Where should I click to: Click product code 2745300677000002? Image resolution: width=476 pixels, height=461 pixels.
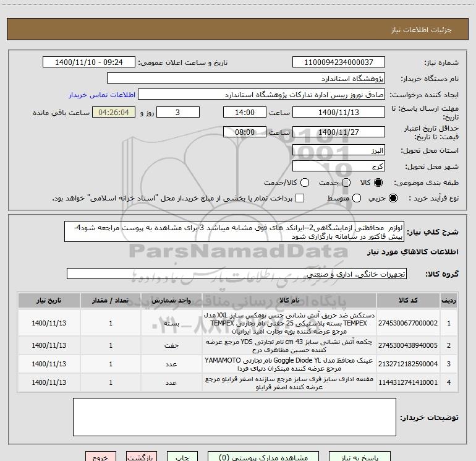[x=408, y=323]
